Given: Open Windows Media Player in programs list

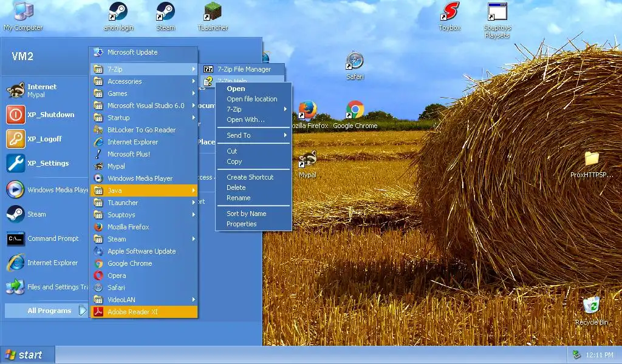Looking at the screenshot, I should tap(143, 178).
